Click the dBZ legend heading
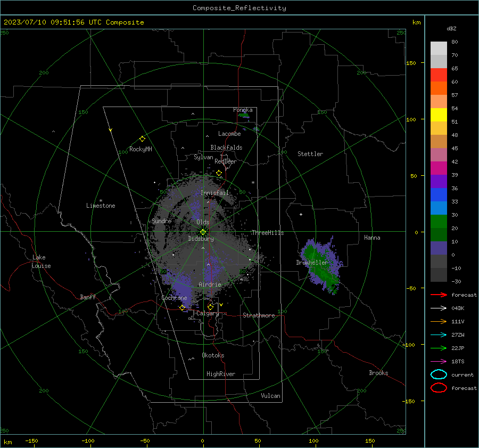The height and width of the screenshot is (448, 479). click(x=451, y=29)
